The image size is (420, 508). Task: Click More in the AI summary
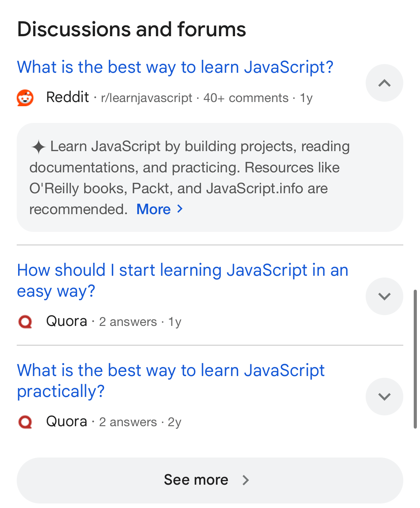click(154, 209)
